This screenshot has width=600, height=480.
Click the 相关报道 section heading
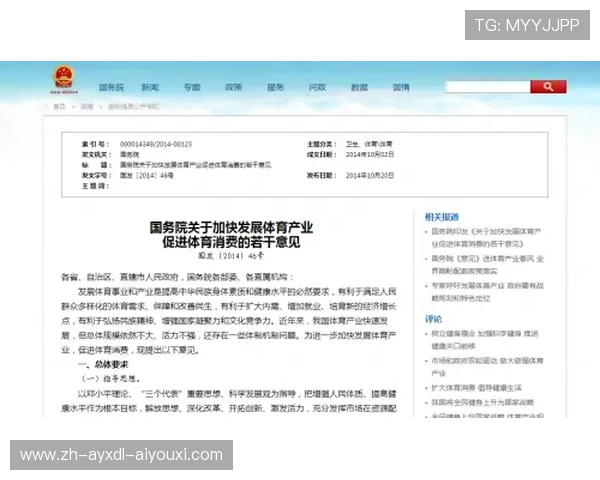tap(442, 217)
